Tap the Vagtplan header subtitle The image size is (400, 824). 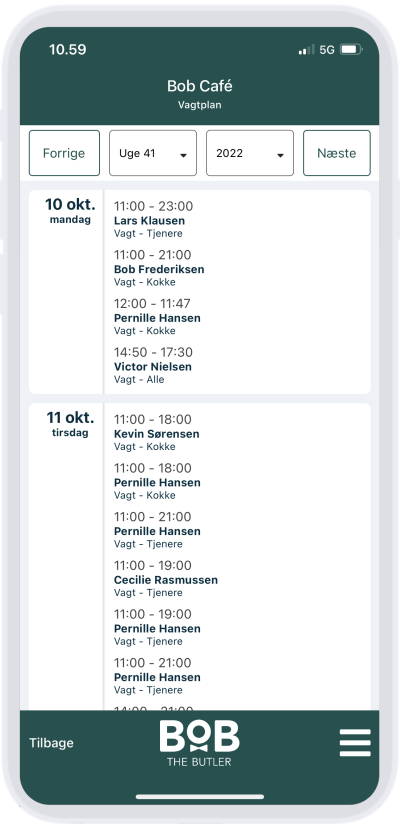coord(200,105)
